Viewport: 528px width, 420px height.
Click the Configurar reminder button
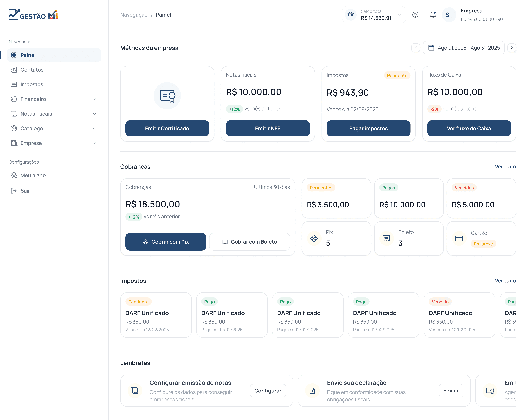(x=268, y=391)
